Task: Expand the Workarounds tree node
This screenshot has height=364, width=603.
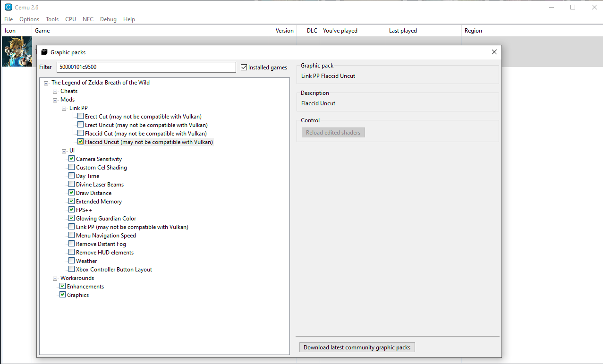Action: click(x=55, y=278)
